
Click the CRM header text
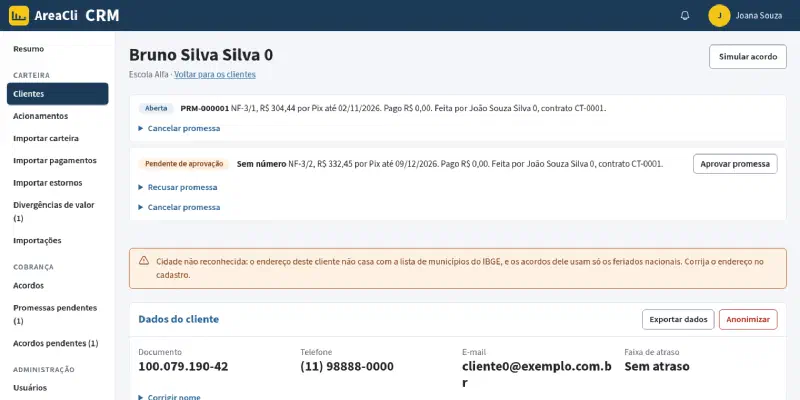click(x=102, y=15)
